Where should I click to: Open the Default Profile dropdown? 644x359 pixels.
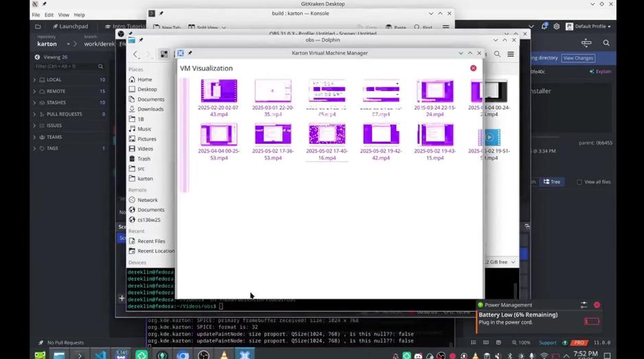point(588,26)
